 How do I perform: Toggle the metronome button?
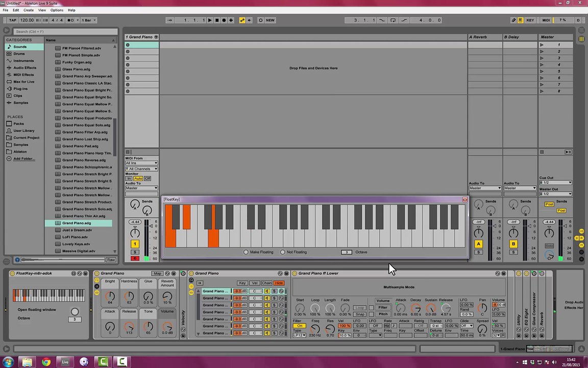point(71,20)
